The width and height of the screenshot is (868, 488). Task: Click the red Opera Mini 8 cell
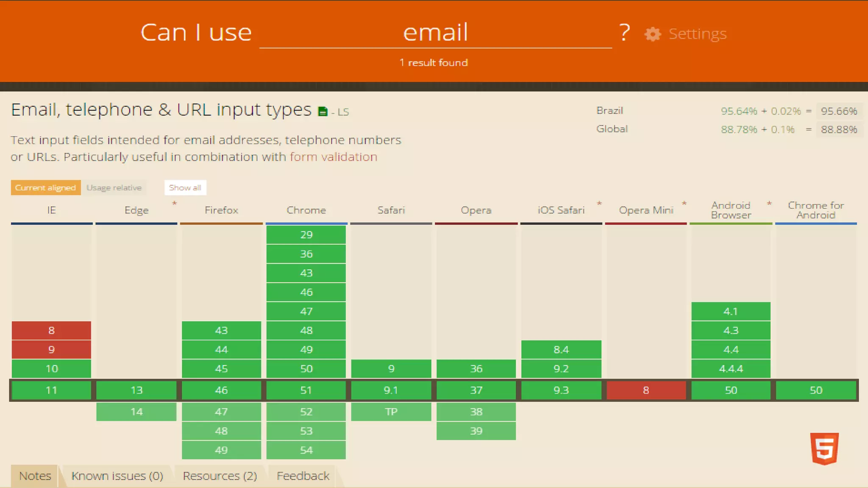645,390
